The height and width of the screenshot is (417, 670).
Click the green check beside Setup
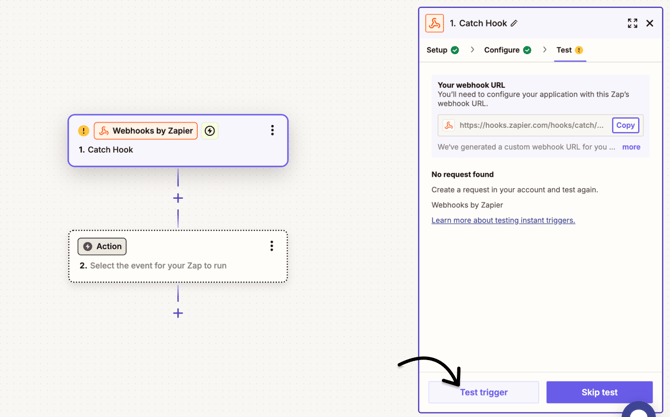455,50
